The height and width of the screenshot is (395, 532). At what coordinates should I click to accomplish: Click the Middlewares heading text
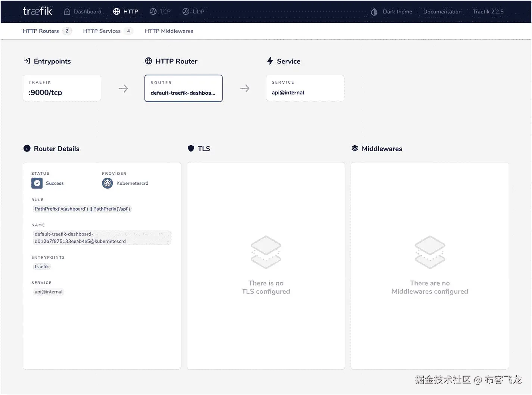click(x=382, y=149)
